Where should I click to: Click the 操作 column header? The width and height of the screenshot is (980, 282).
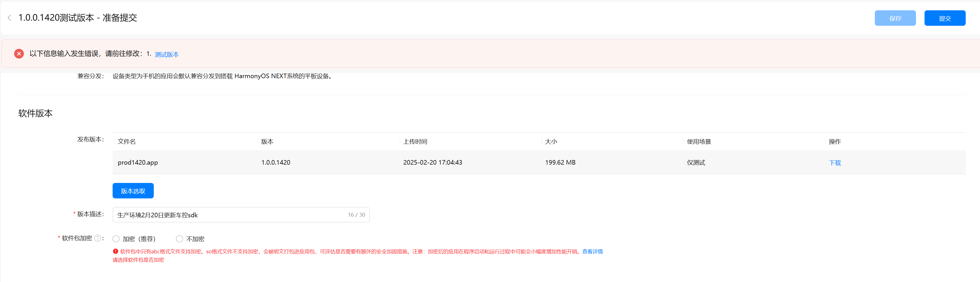click(835, 142)
